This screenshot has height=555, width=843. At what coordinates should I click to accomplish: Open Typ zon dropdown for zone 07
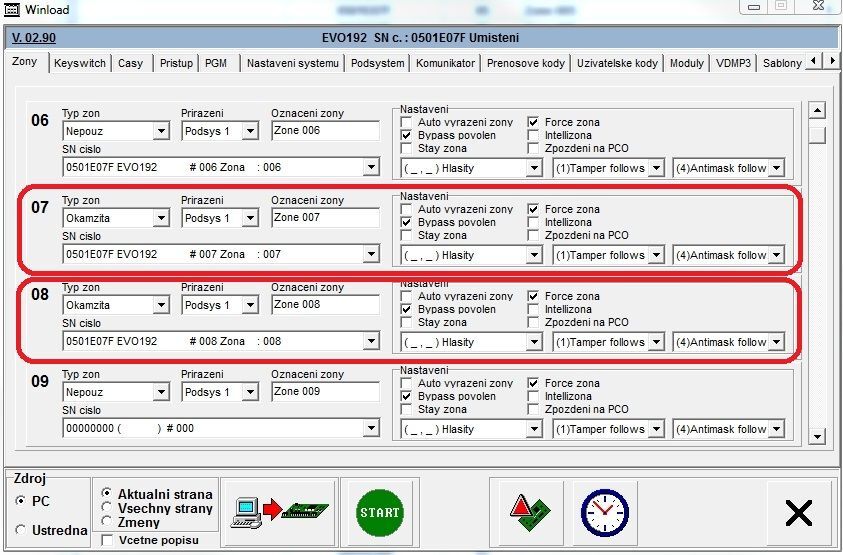point(161,218)
